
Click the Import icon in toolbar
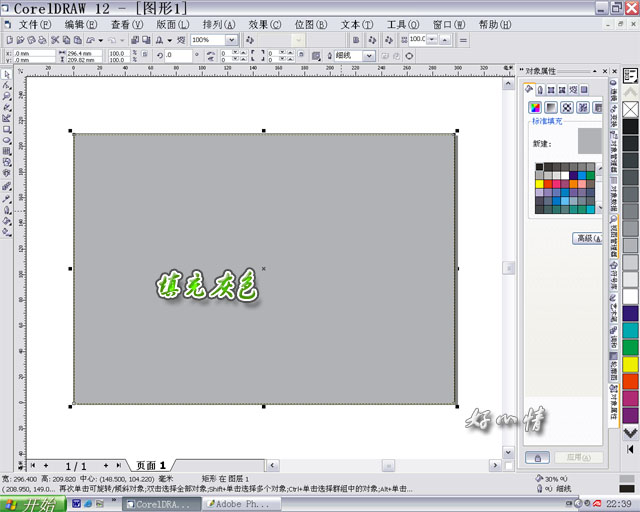[135, 40]
